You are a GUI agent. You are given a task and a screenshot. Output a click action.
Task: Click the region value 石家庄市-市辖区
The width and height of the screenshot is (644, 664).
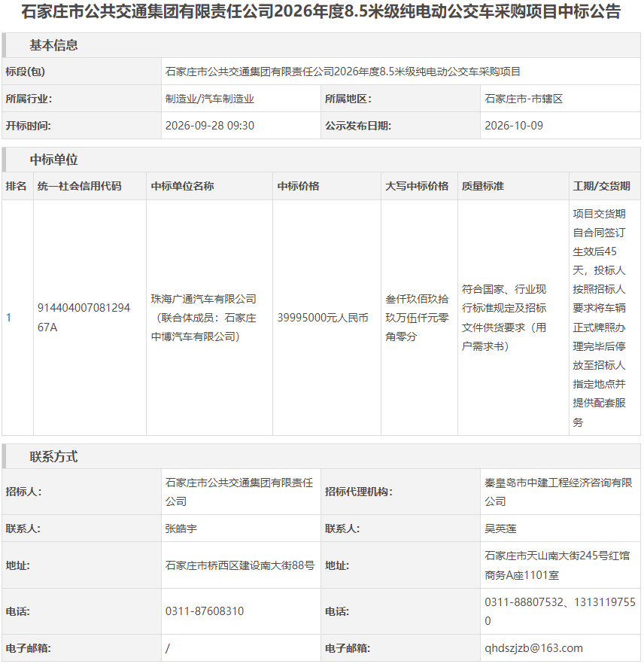pyautogui.click(x=524, y=99)
